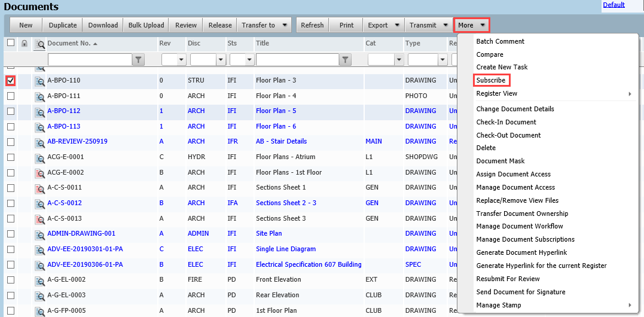Open the preview icon for document A-BPO-110
Image resolution: width=644 pixels, height=317 pixels.
39,81
